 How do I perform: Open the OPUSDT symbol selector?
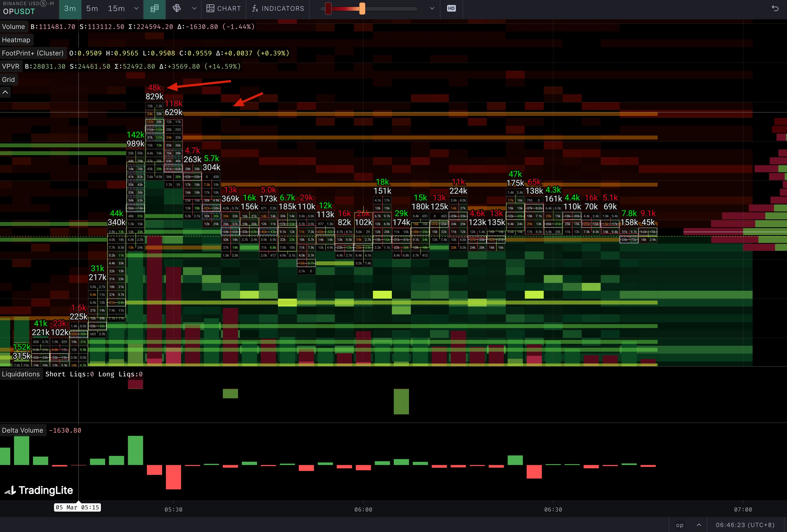tap(19, 12)
